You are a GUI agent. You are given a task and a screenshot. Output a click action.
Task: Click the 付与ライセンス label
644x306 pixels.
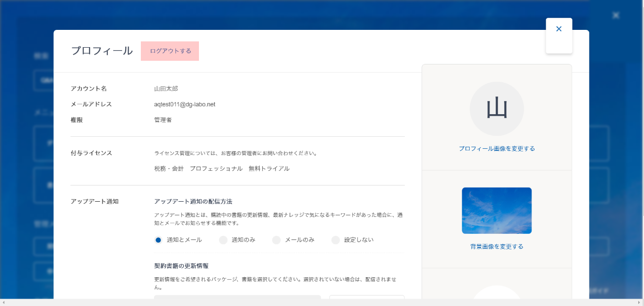pyautogui.click(x=91, y=153)
